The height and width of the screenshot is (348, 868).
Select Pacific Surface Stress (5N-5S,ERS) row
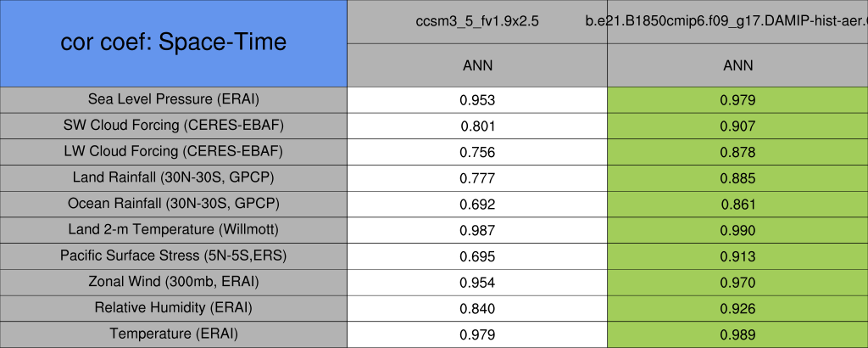click(174, 256)
